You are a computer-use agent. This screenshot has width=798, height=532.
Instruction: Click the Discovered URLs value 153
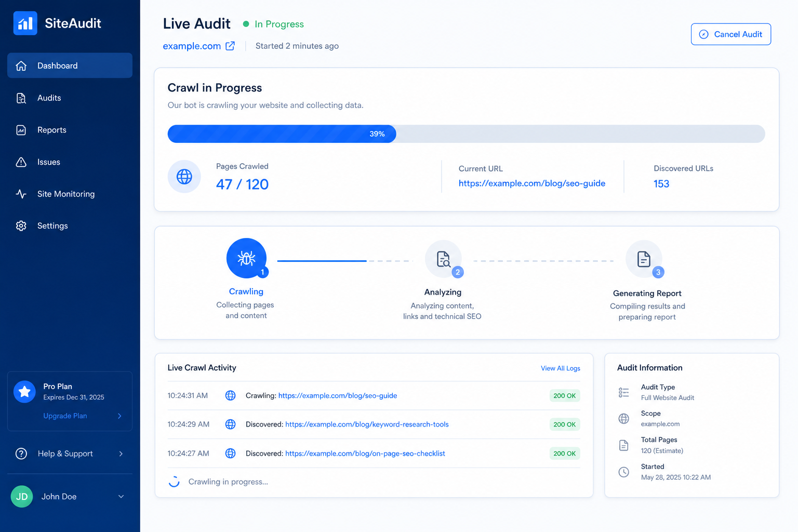tap(661, 184)
